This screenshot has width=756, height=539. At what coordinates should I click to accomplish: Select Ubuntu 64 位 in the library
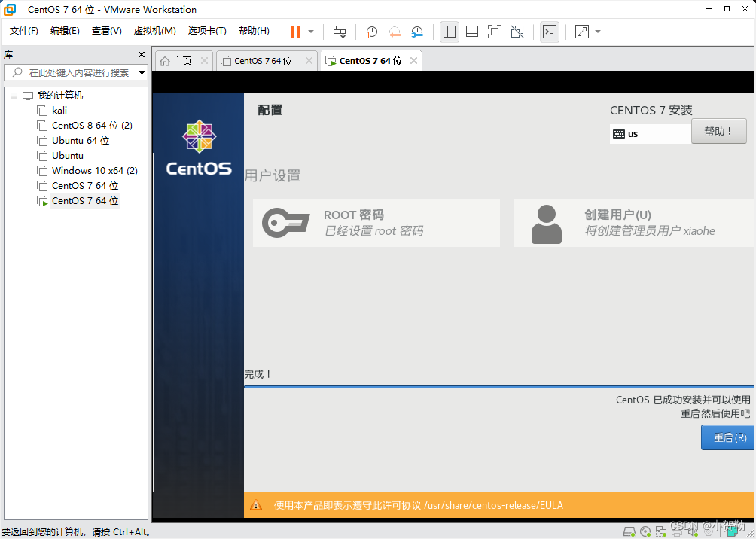(x=81, y=141)
